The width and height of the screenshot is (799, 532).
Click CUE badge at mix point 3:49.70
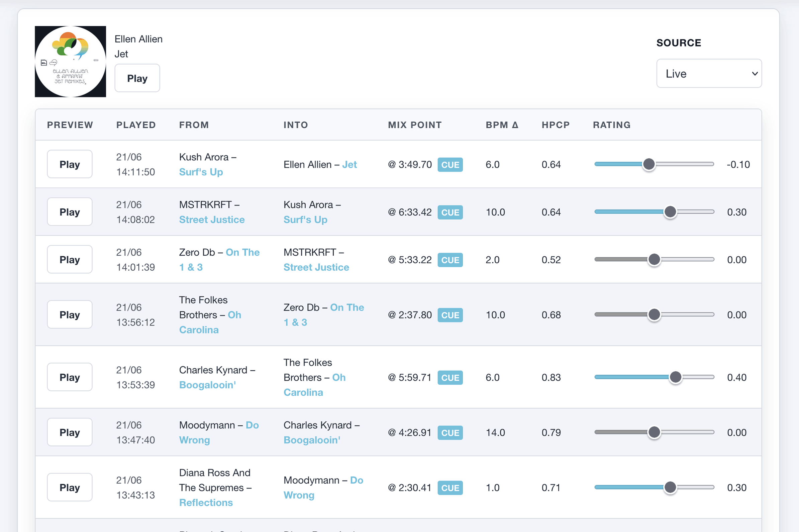(450, 164)
